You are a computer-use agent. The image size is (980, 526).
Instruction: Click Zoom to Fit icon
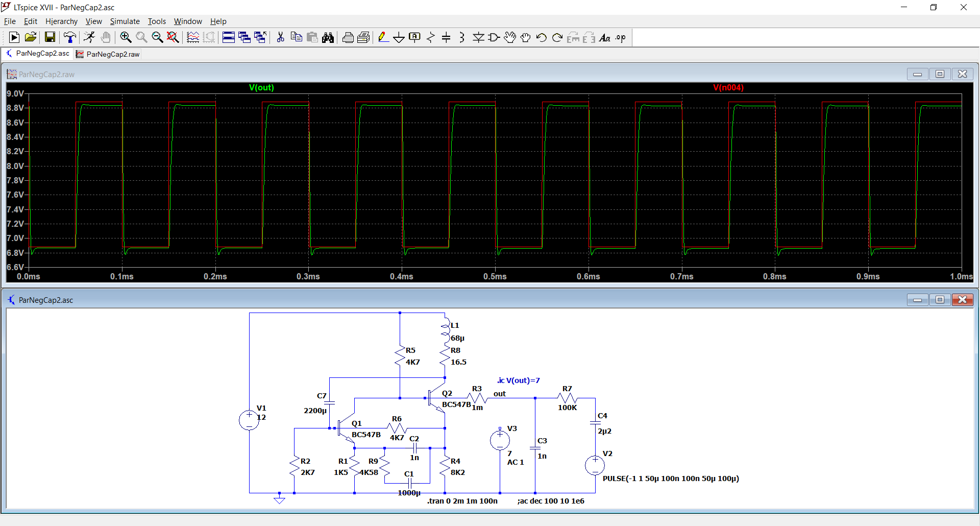[173, 37]
